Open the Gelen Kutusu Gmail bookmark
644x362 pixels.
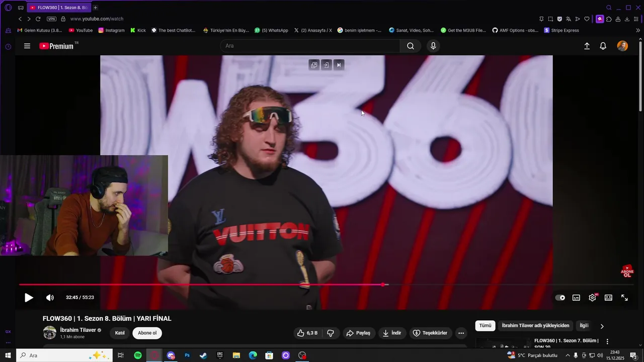coord(40,30)
